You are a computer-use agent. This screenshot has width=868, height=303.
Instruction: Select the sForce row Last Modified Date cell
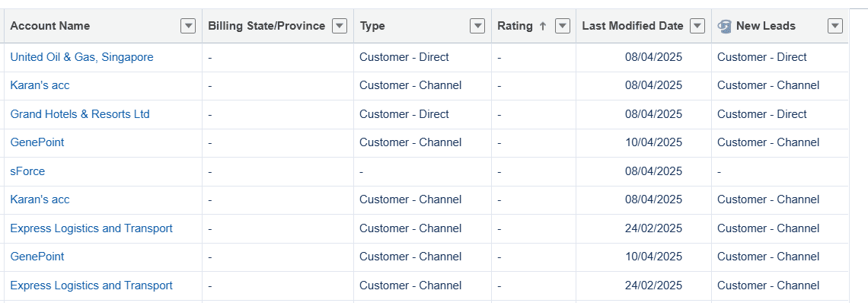pyautogui.click(x=644, y=171)
